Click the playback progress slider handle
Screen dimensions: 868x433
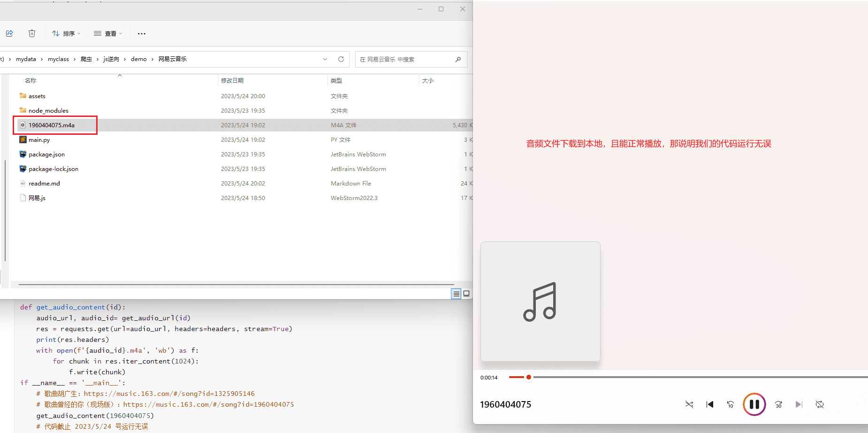click(529, 377)
